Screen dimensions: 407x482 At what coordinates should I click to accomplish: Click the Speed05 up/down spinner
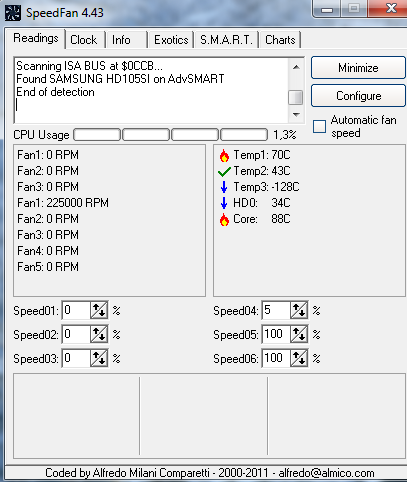299,334
